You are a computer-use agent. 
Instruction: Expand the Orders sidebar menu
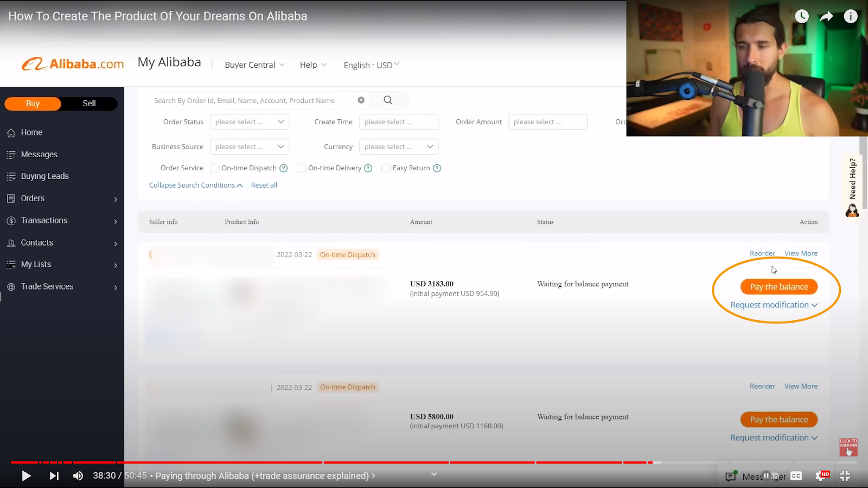62,198
